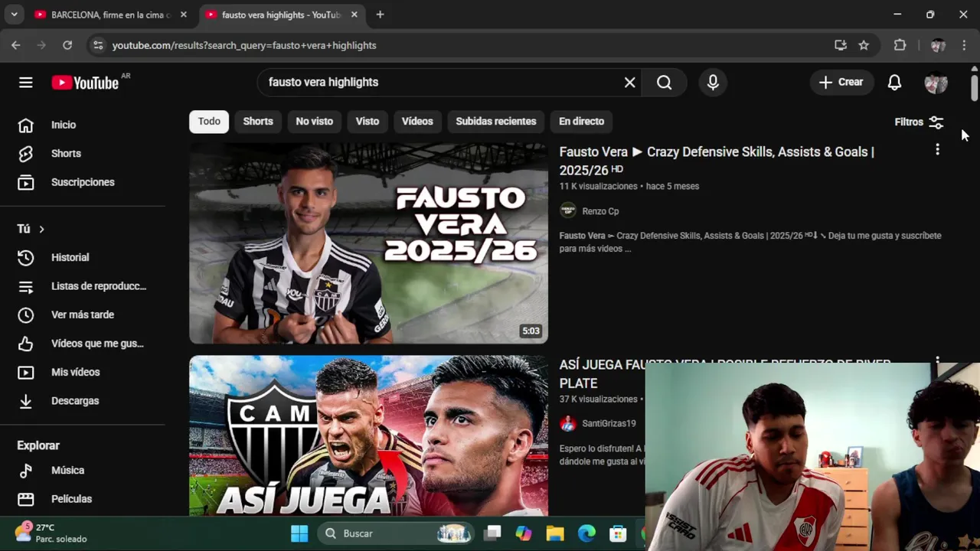
Task: Open Suscripciones in the sidebar
Action: (x=83, y=182)
